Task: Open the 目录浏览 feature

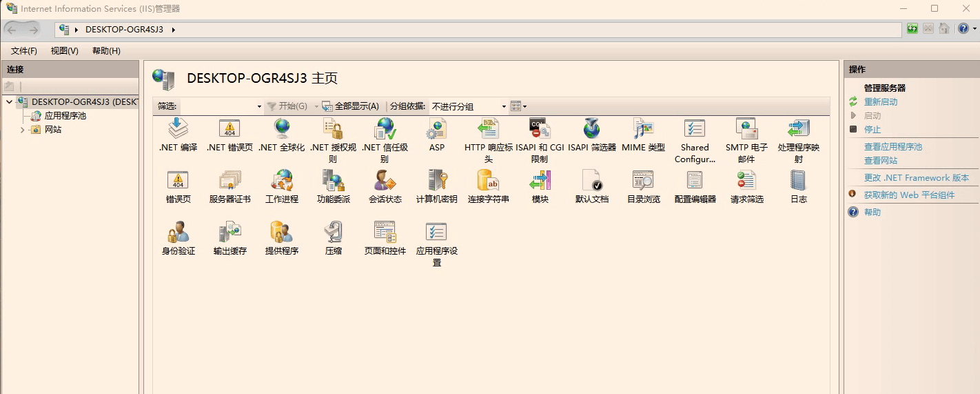Action: 643,187
